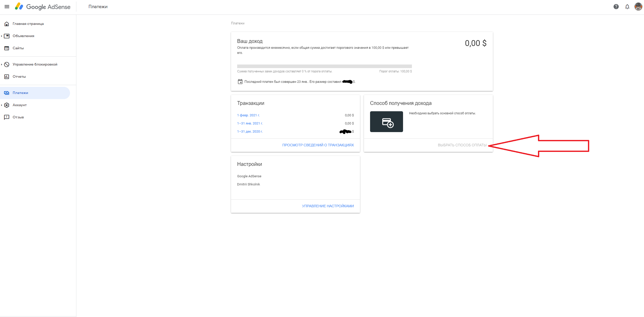The width and height of the screenshot is (644, 317).
Task: Click УПРАВЛЕНИЕ НАСТРОЙКАМИ link
Action: [x=328, y=206]
